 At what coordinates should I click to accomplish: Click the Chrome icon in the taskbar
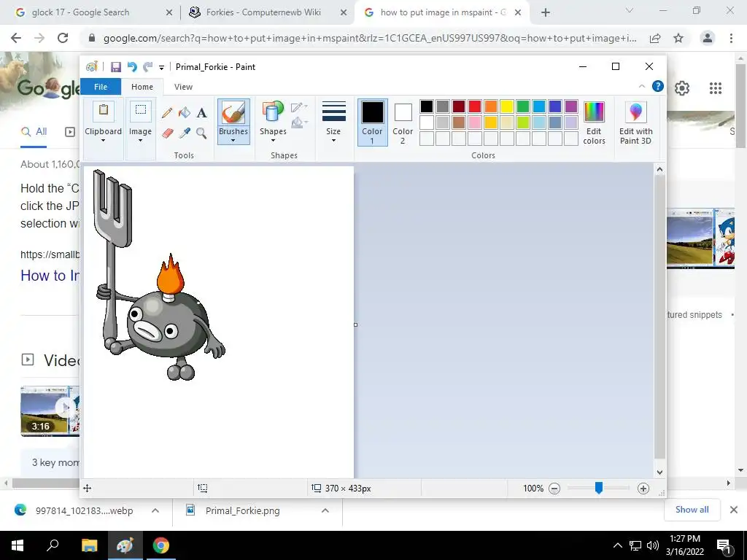click(x=161, y=545)
